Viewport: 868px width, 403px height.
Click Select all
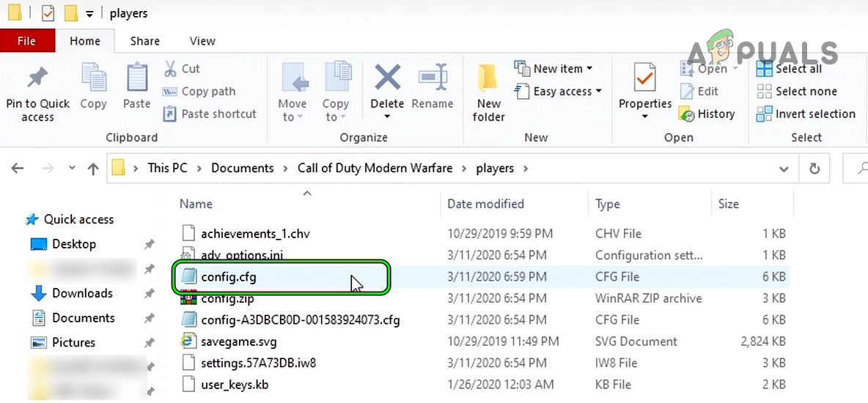click(790, 69)
